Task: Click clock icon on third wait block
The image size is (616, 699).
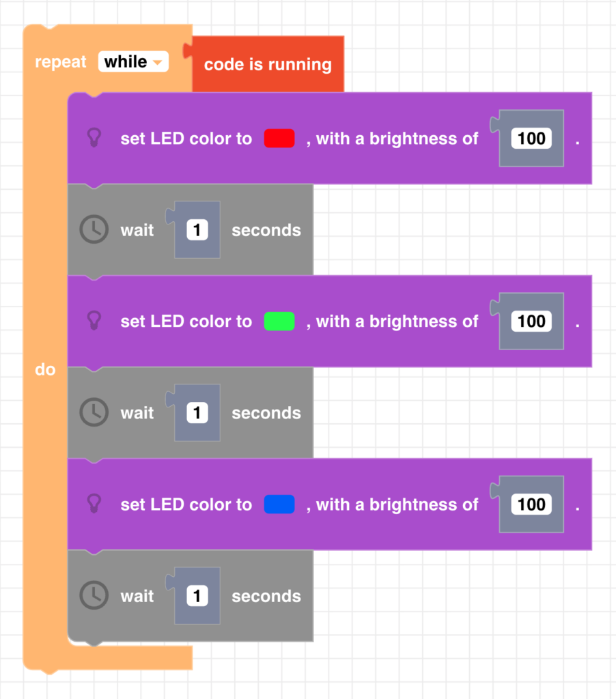Action: point(94,596)
